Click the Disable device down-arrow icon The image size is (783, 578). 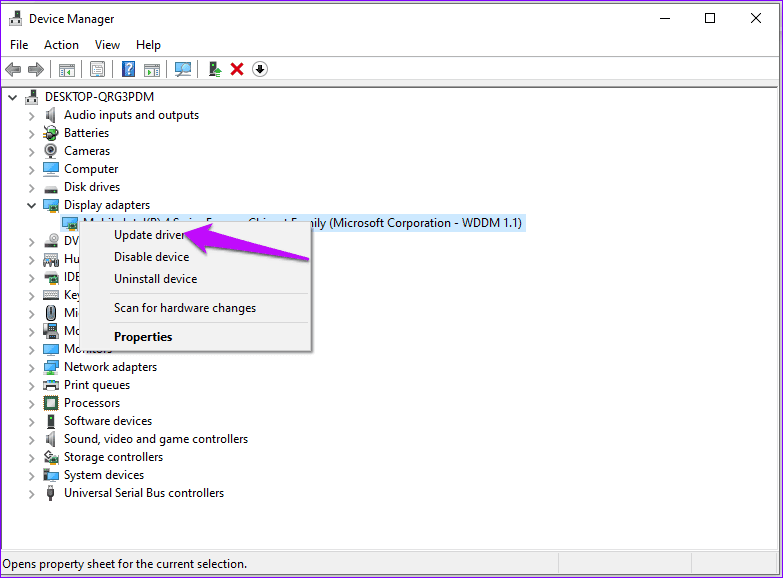click(x=260, y=69)
